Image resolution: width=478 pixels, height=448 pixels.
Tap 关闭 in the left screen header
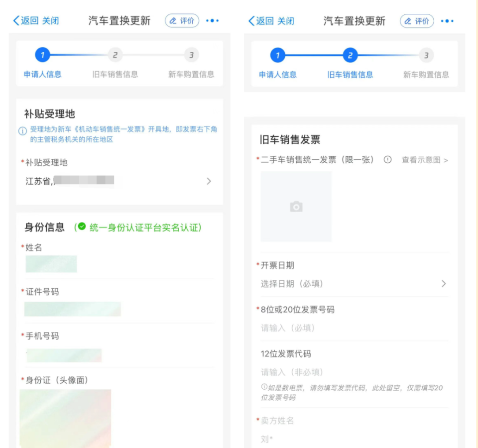pyautogui.click(x=51, y=21)
